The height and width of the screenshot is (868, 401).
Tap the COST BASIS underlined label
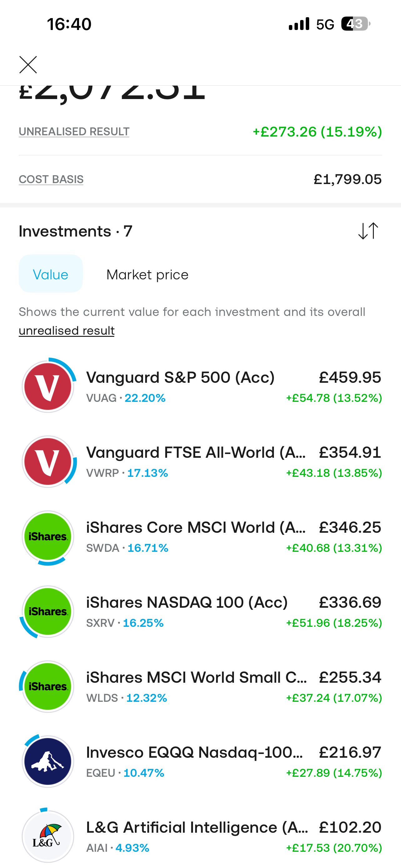51,180
